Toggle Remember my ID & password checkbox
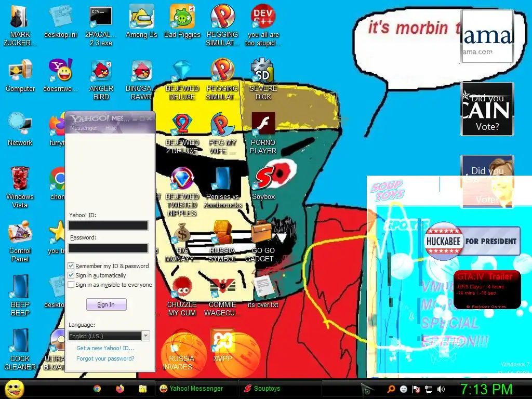Viewport: 532px width, 399px height. (x=71, y=266)
